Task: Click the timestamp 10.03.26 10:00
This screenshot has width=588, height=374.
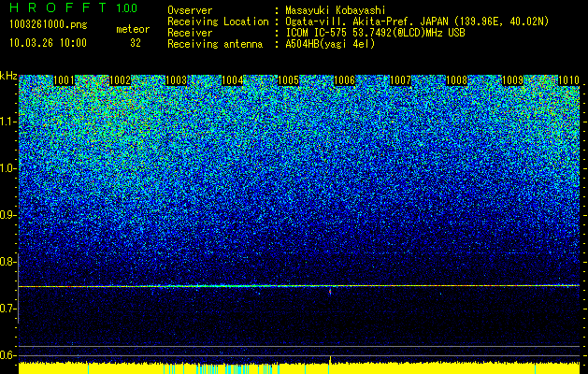Action: click(x=48, y=43)
